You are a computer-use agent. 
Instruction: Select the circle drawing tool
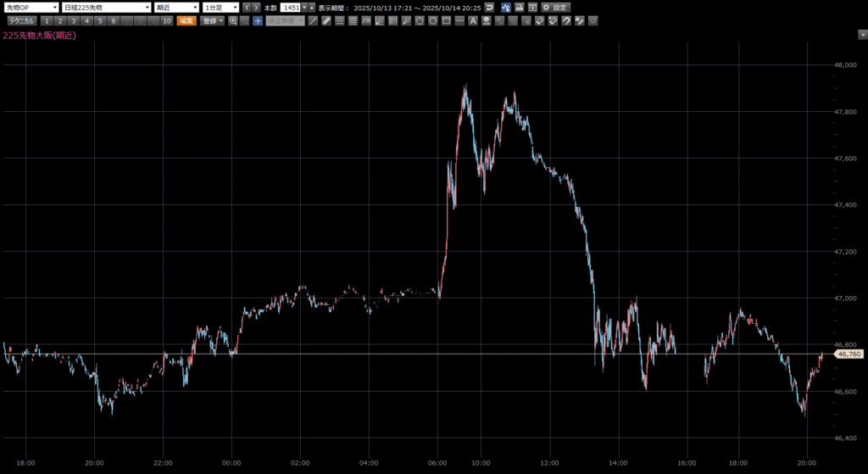coord(432,20)
